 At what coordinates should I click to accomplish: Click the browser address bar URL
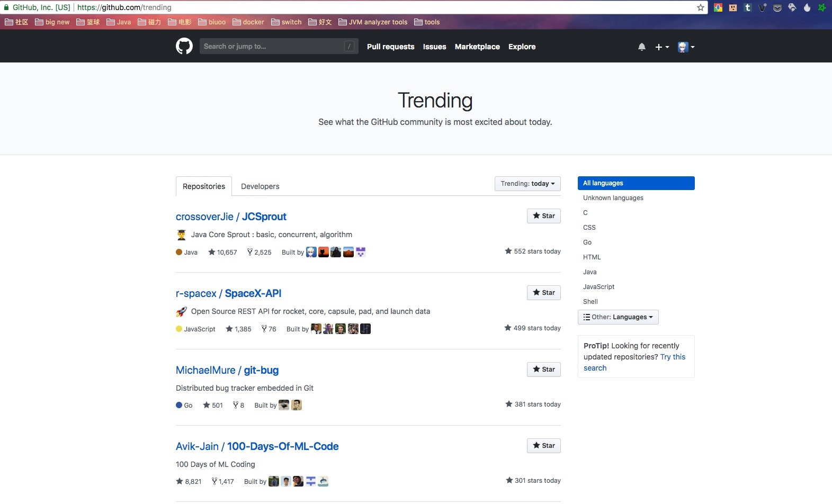[124, 7]
